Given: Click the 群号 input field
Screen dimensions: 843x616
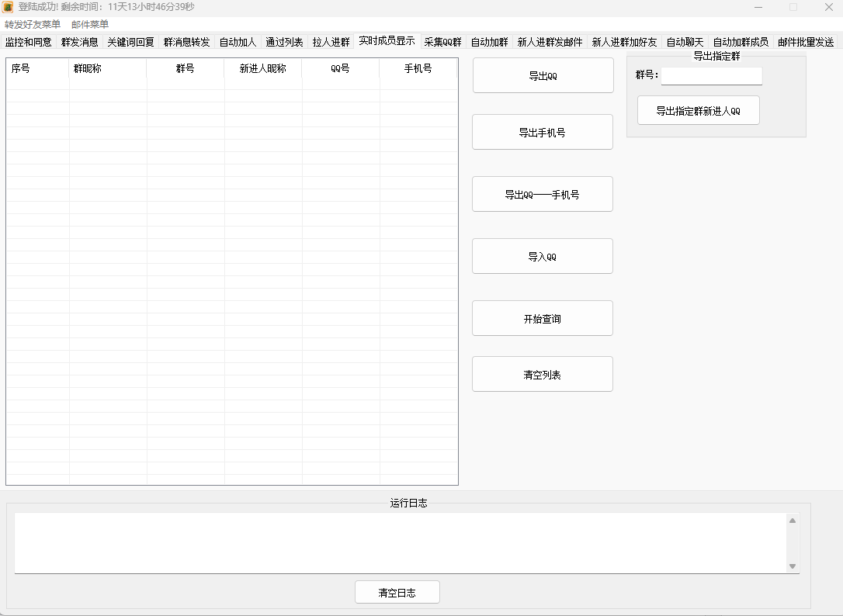Looking at the screenshot, I should point(711,75).
